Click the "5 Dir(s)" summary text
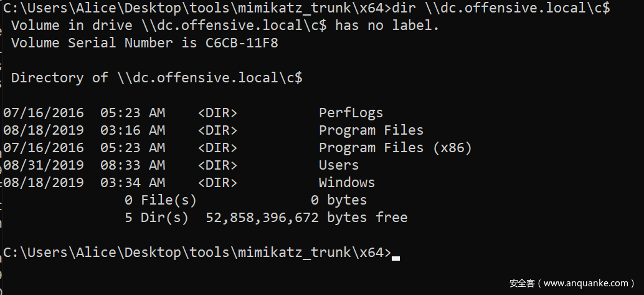The height and width of the screenshot is (295, 644). coord(156,218)
